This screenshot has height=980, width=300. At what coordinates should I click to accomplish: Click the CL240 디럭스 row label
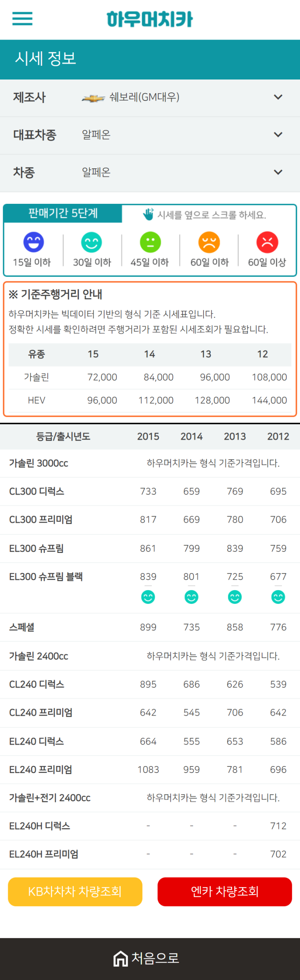click(37, 684)
